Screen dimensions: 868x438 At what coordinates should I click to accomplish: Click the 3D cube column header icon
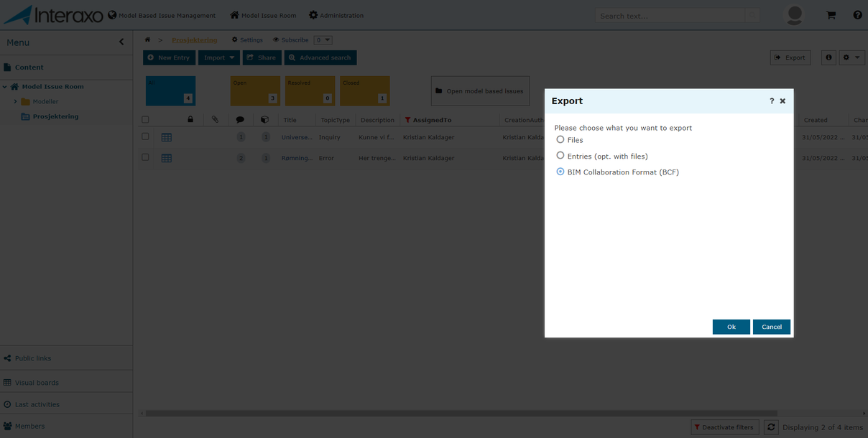pyautogui.click(x=264, y=120)
